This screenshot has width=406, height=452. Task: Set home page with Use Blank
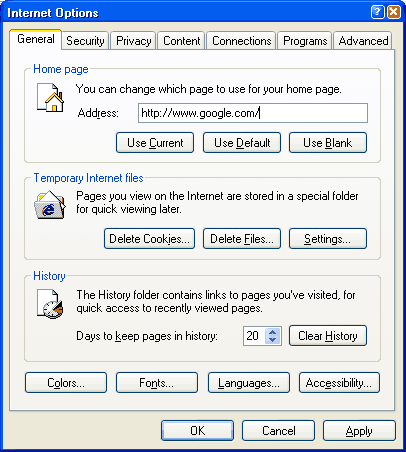(x=328, y=143)
